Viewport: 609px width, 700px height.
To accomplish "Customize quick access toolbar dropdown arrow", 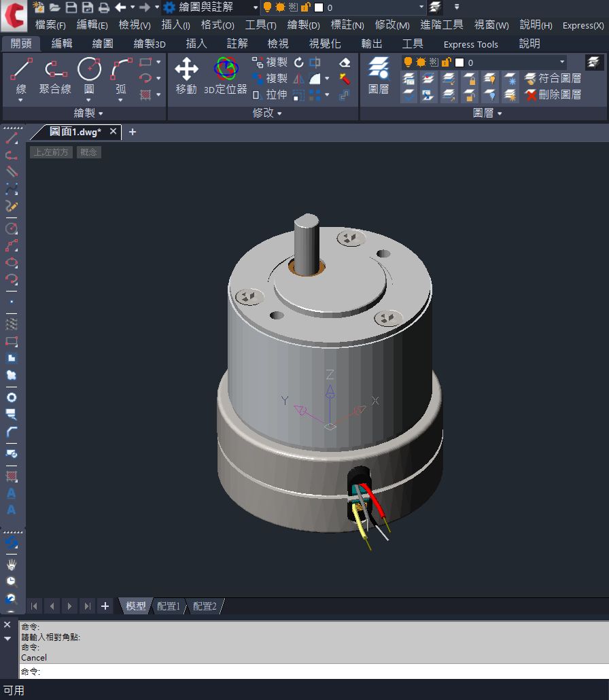I will click(456, 7).
